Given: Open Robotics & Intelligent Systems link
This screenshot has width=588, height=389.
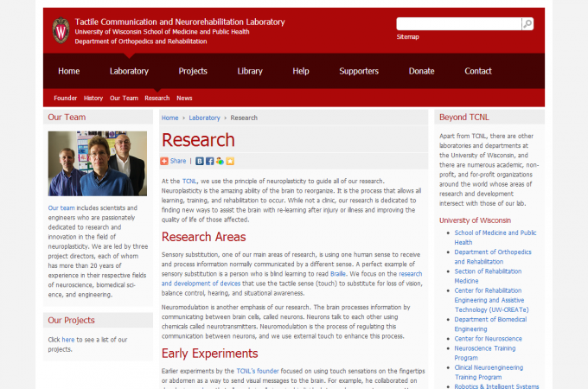Looking at the screenshot, I should (496, 386).
